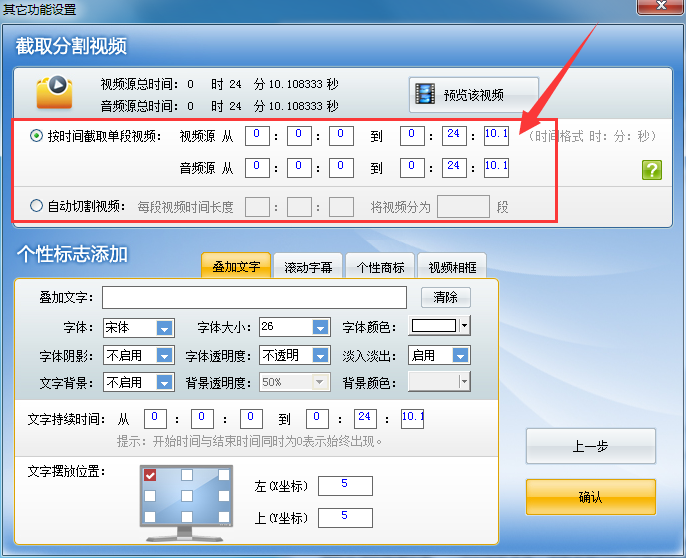Viewport: 686px width, 558px height.
Task: Click the orange video file icon
Action: (x=54, y=92)
